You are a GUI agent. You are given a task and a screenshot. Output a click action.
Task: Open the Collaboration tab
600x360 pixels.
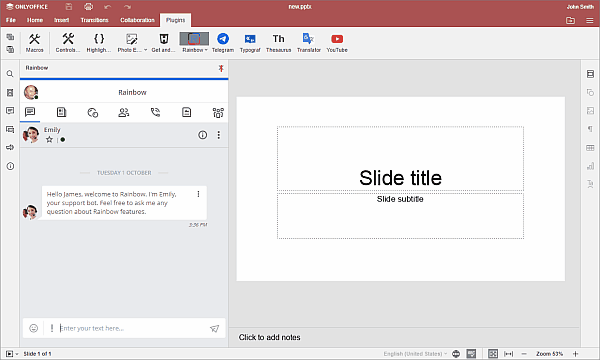click(137, 20)
